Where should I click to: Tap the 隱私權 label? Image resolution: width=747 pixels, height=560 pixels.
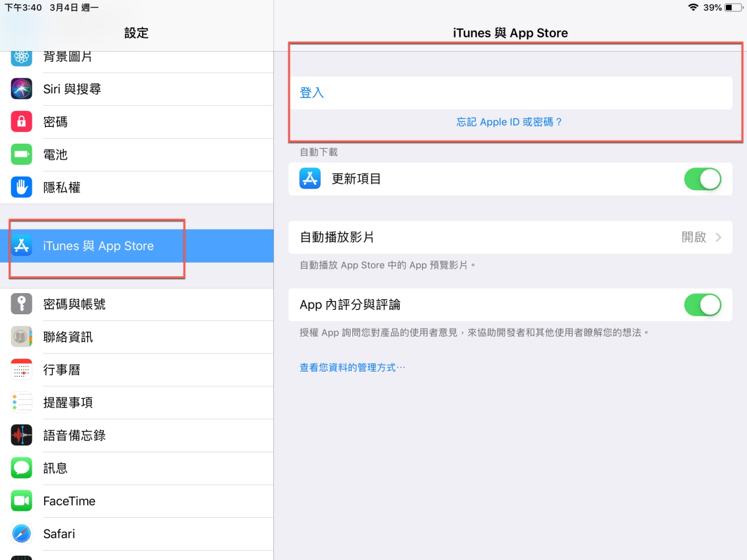click(62, 187)
